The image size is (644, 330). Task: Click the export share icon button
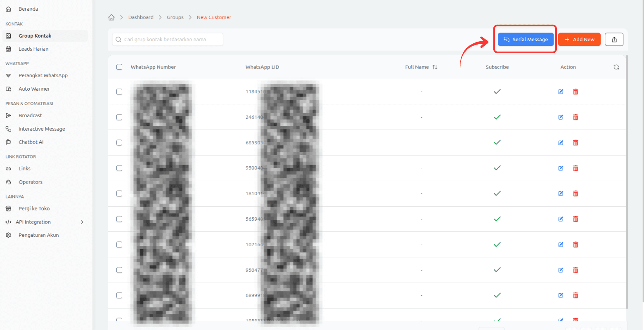click(x=614, y=40)
